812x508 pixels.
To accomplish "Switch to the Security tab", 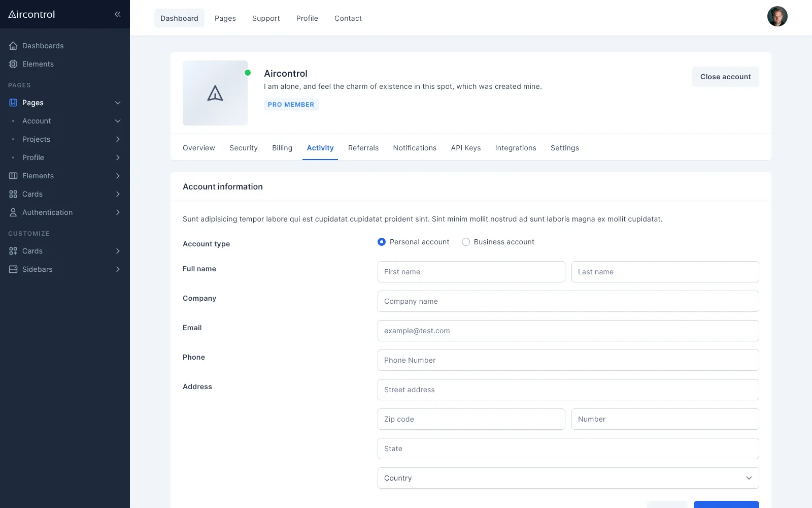I will pos(244,148).
